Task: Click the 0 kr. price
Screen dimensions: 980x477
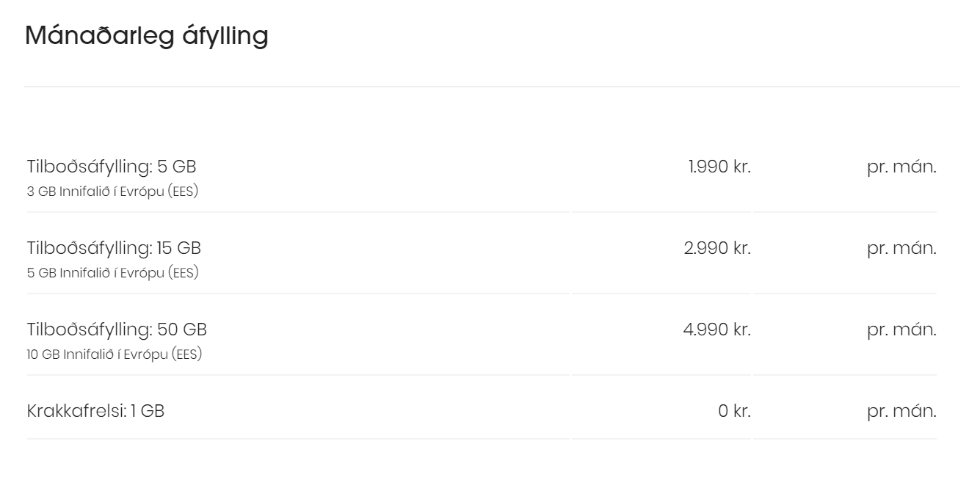Action: [734, 411]
